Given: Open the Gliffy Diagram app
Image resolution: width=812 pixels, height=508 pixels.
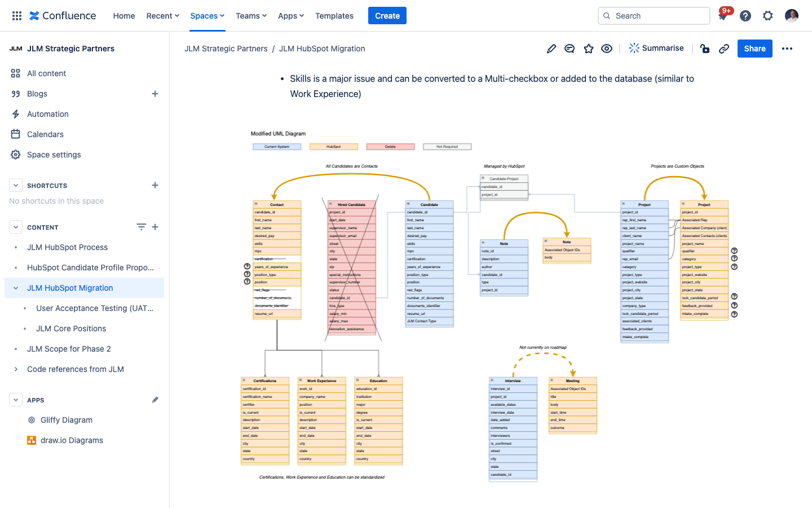Looking at the screenshot, I should (x=65, y=420).
